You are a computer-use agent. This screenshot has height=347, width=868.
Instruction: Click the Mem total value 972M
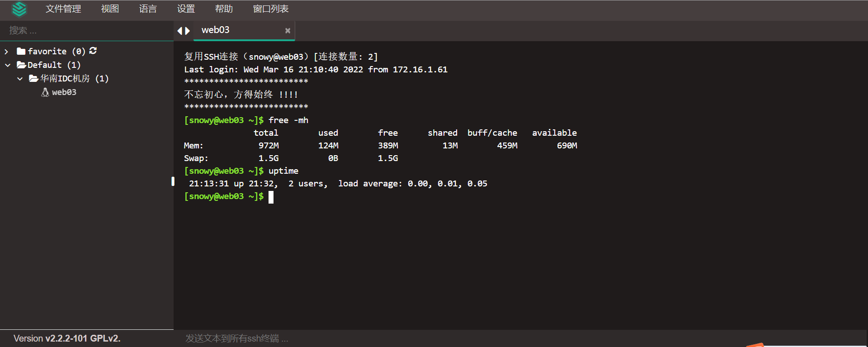point(269,146)
